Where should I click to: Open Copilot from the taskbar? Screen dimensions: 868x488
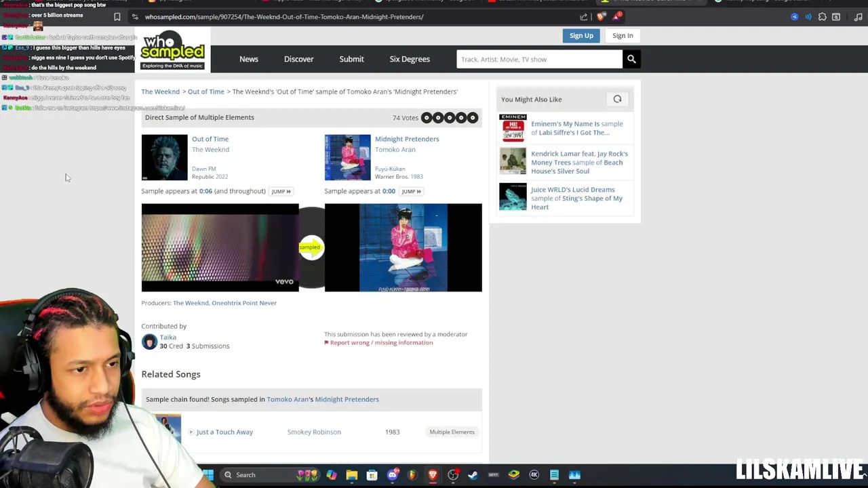coord(331,475)
